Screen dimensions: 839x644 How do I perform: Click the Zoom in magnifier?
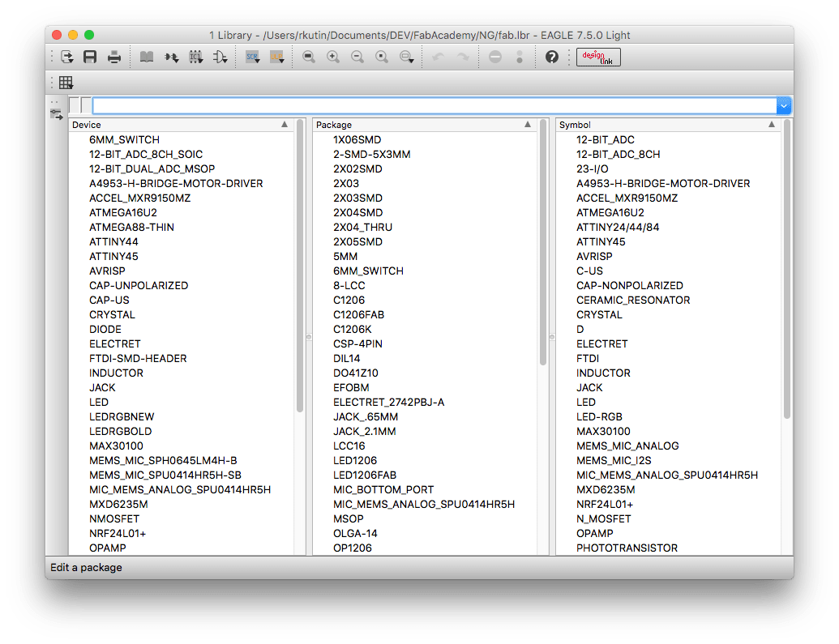[x=333, y=58]
